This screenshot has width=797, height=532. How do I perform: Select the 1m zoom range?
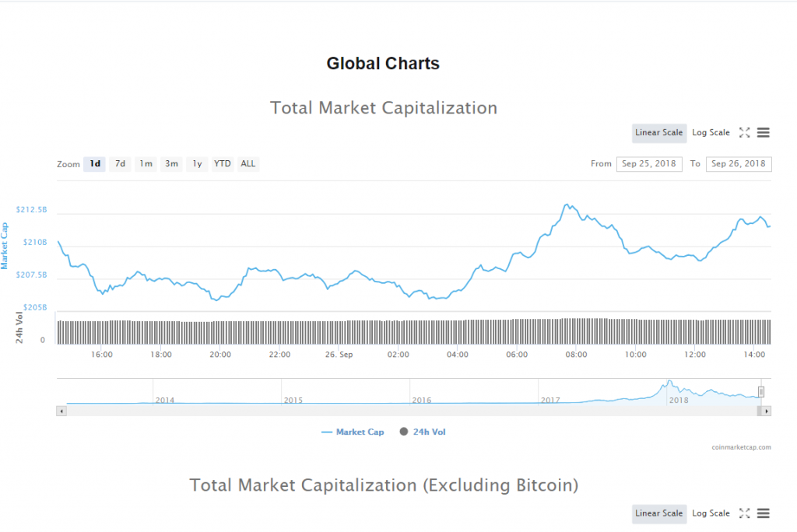click(146, 164)
